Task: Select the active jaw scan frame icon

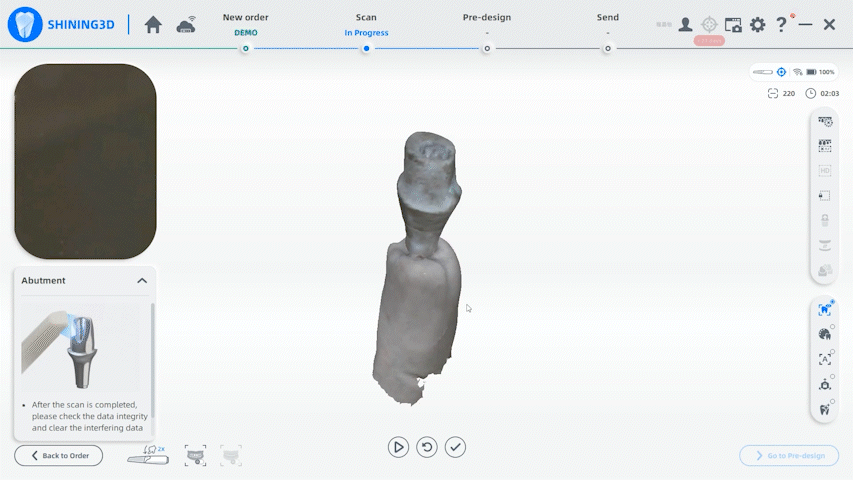Action: 196,455
